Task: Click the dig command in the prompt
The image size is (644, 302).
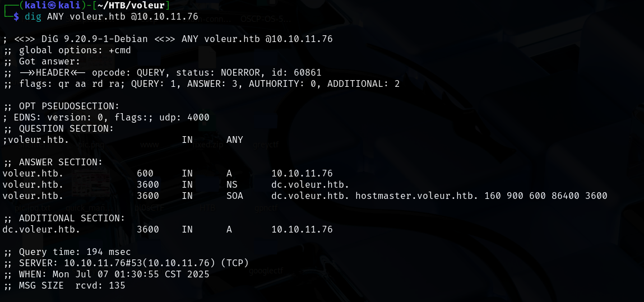Action: click(33, 16)
